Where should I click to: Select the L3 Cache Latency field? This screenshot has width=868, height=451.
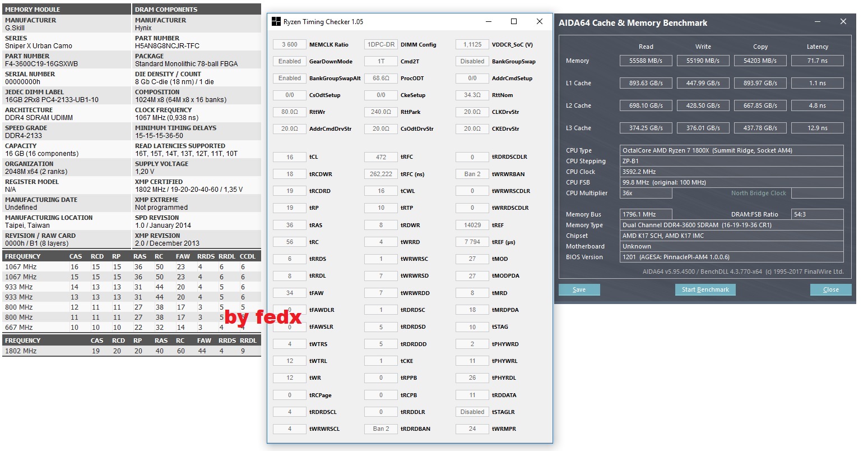click(818, 128)
